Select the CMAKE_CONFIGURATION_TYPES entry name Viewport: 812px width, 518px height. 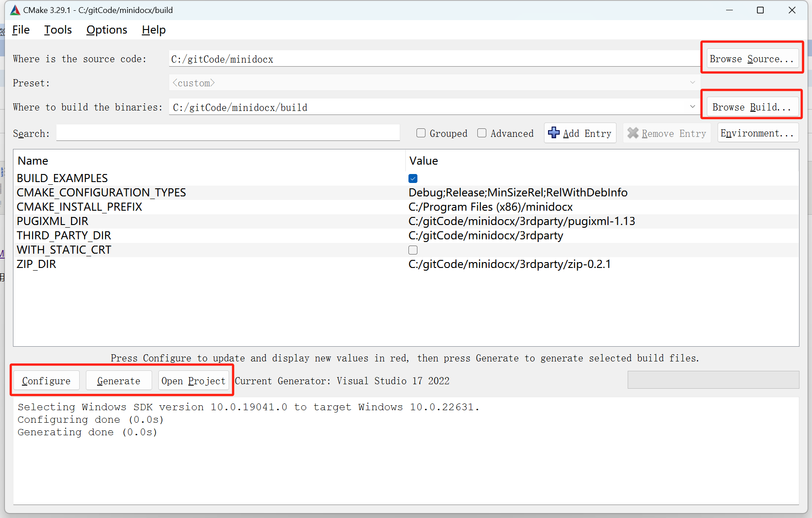click(102, 192)
